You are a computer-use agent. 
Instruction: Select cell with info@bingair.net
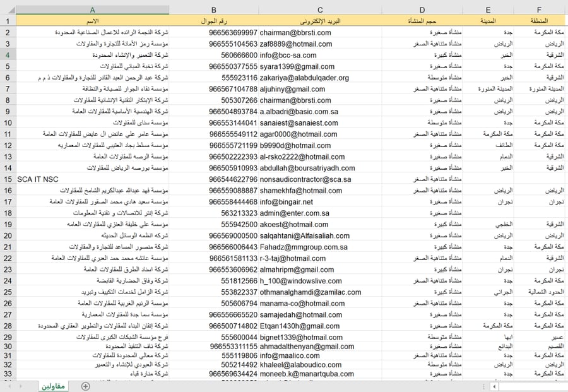click(x=320, y=202)
